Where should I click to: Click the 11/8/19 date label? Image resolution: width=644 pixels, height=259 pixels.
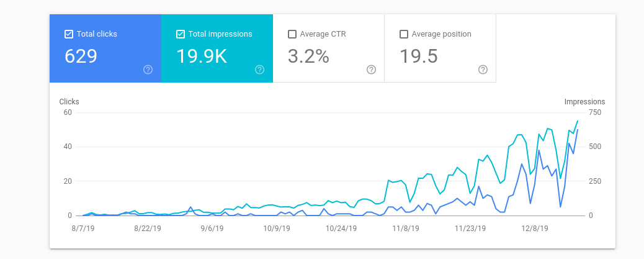point(405,228)
